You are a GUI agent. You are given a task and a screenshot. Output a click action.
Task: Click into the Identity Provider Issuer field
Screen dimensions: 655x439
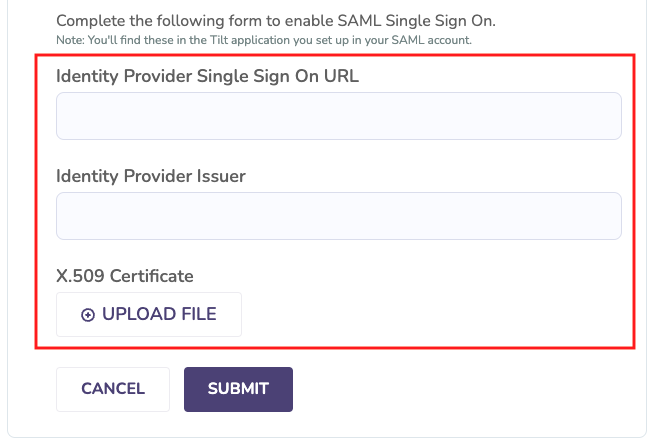click(x=339, y=216)
